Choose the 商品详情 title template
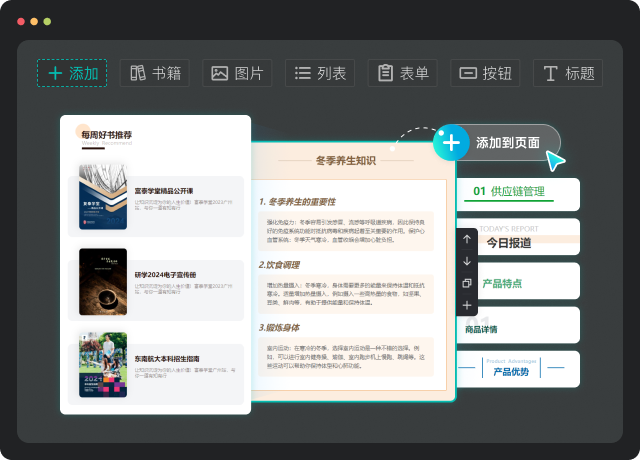This screenshot has height=460, width=640. click(520, 325)
